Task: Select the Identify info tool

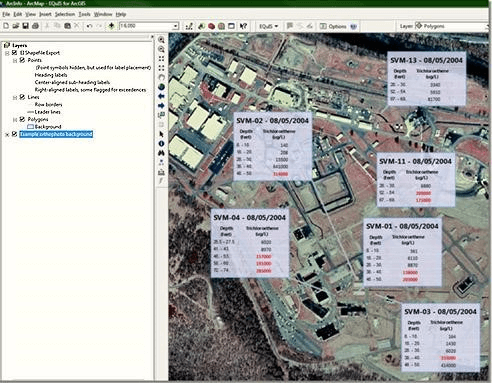Action: [x=161, y=144]
